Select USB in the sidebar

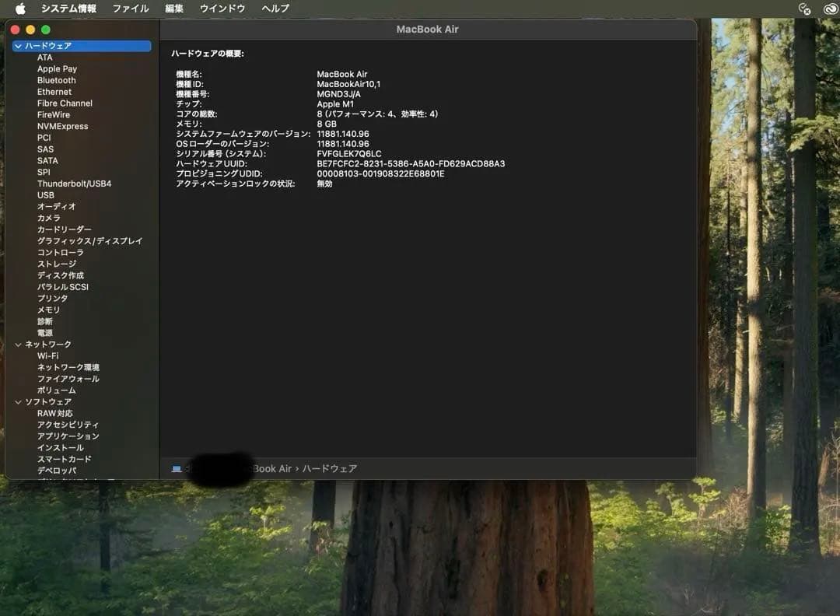[x=44, y=194]
